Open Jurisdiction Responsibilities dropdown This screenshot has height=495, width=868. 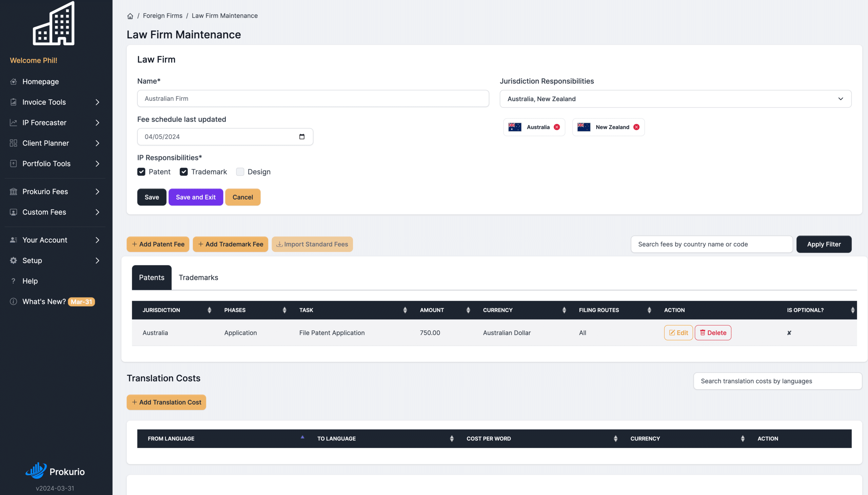(675, 99)
